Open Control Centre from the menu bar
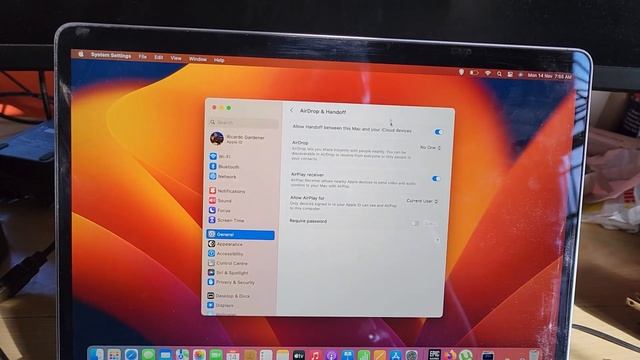This screenshot has height=360, width=640. [x=510, y=74]
